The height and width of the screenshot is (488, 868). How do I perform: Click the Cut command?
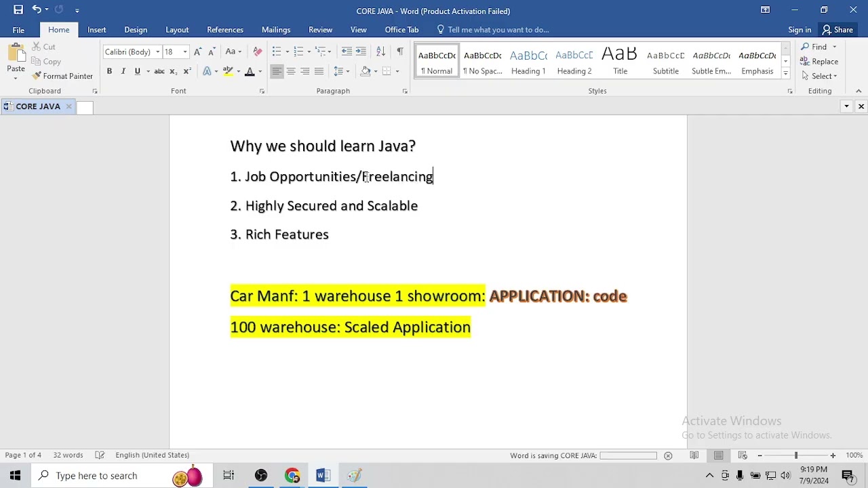coord(44,47)
